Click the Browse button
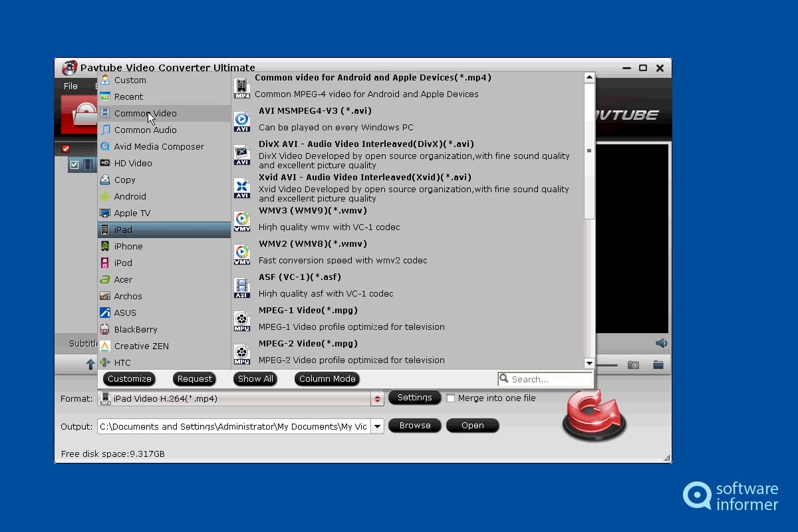 (x=415, y=426)
